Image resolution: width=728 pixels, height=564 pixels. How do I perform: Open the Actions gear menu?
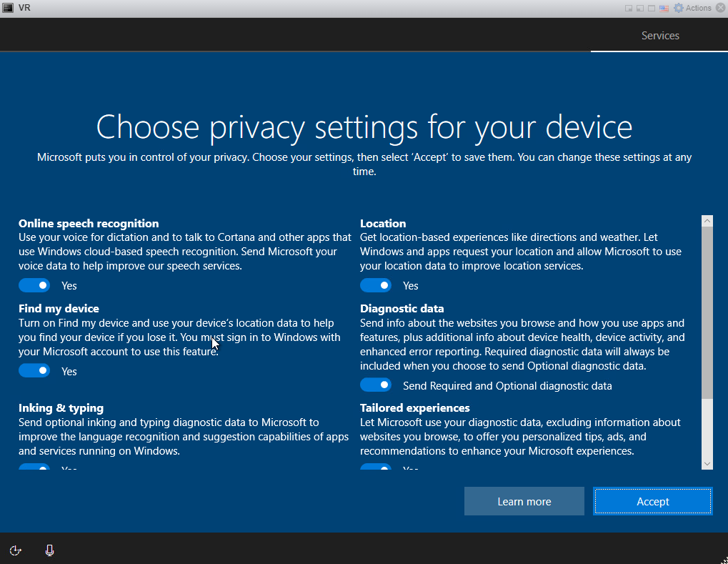692,8
